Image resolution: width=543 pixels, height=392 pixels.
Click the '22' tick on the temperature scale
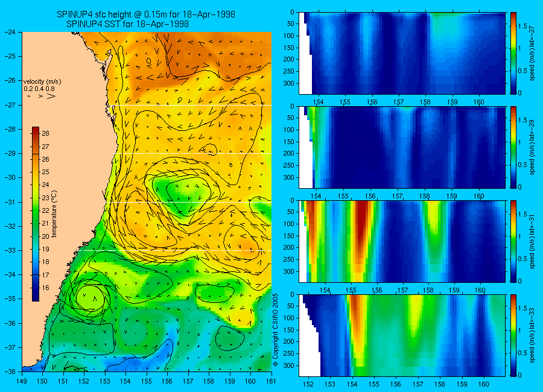45,210
